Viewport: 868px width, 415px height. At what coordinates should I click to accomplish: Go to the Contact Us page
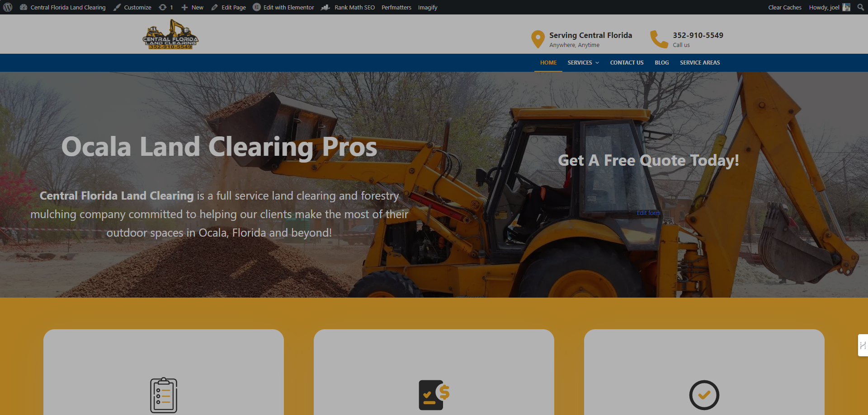(x=627, y=63)
